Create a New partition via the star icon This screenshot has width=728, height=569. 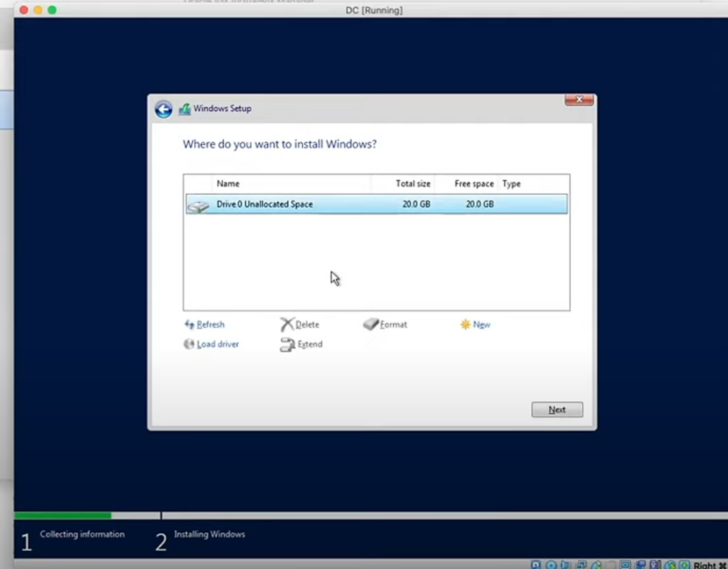[x=465, y=325]
